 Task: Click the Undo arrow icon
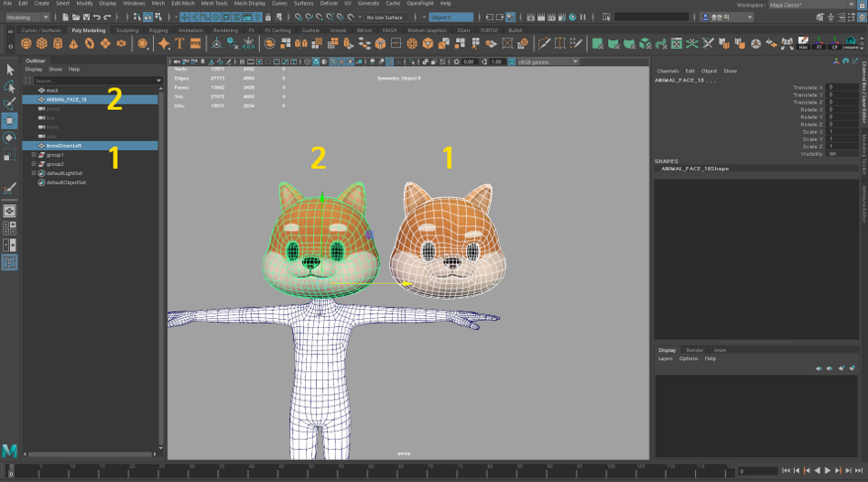pos(97,17)
